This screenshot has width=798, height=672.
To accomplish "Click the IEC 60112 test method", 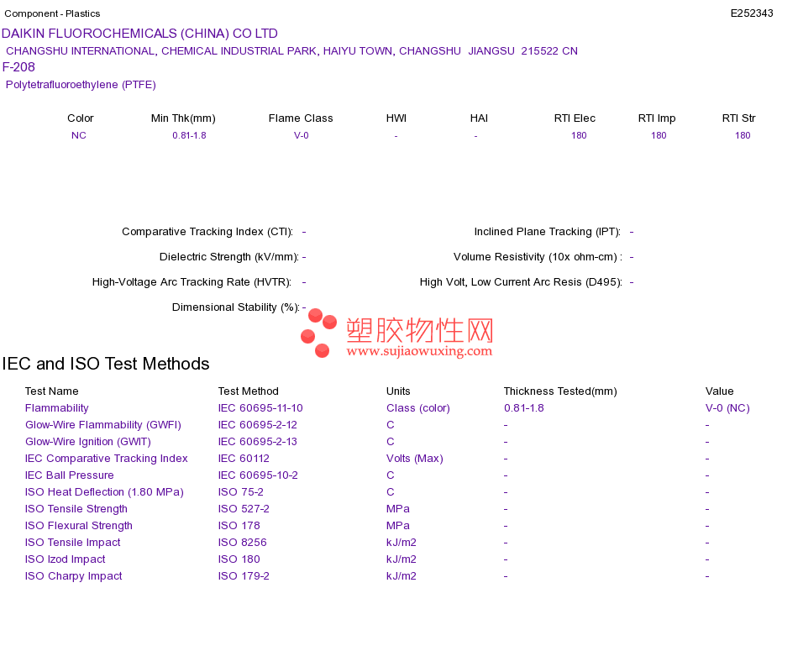I will (x=244, y=458).
